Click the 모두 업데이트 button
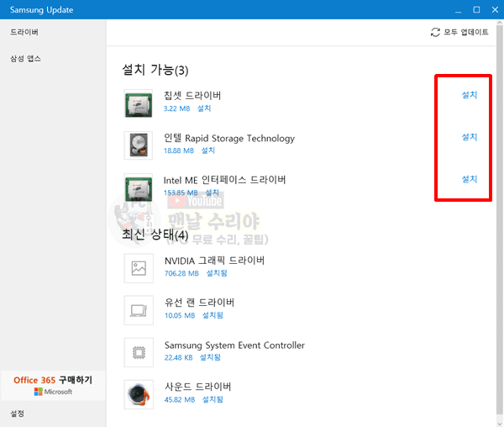This screenshot has height=427, width=504. (x=459, y=32)
